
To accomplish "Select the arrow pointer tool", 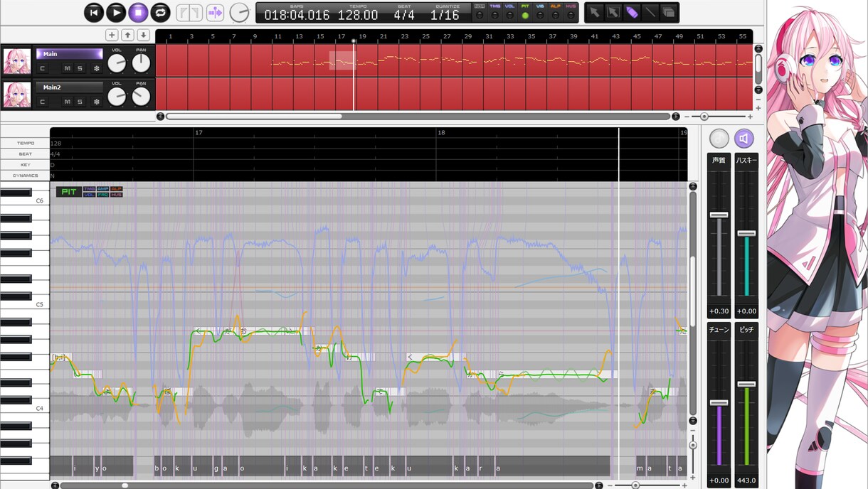I will tap(594, 12).
